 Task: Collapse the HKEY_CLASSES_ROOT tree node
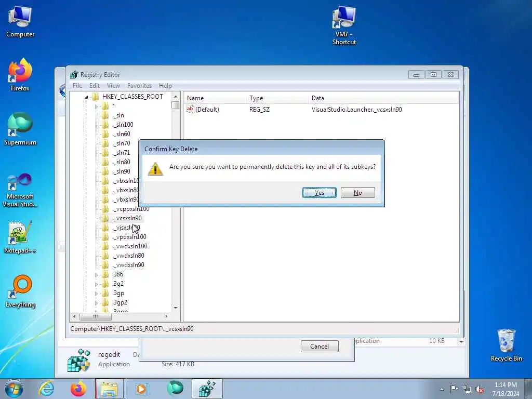(x=86, y=97)
